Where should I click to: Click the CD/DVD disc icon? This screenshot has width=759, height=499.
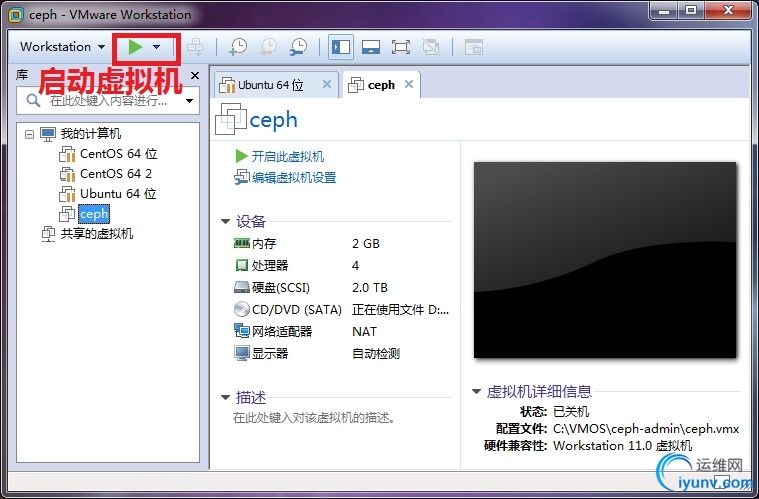point(242,309)
